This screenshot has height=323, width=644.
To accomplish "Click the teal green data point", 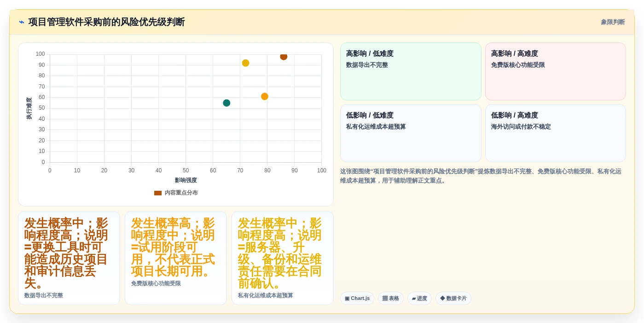I will pos(226,103).
